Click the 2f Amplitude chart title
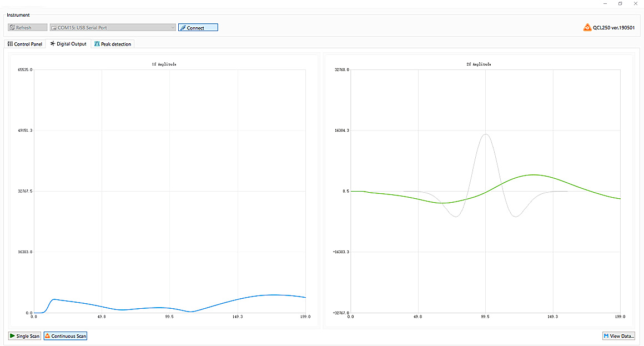644x346 pixels. 479,64
